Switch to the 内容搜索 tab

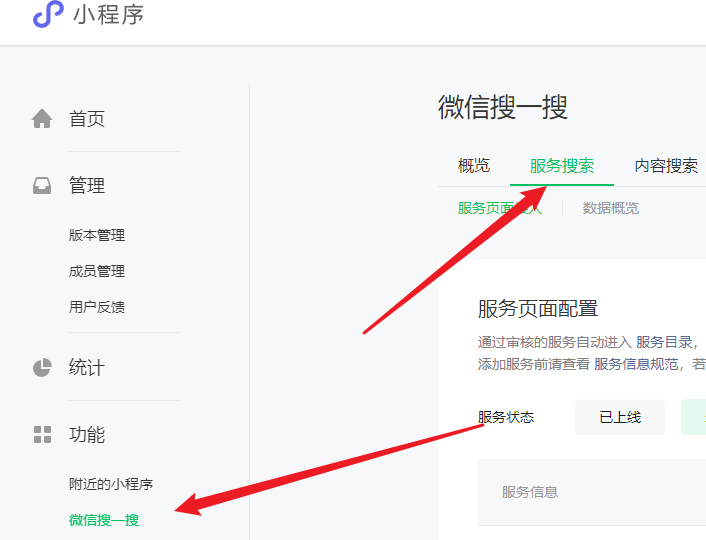[666, 166]
